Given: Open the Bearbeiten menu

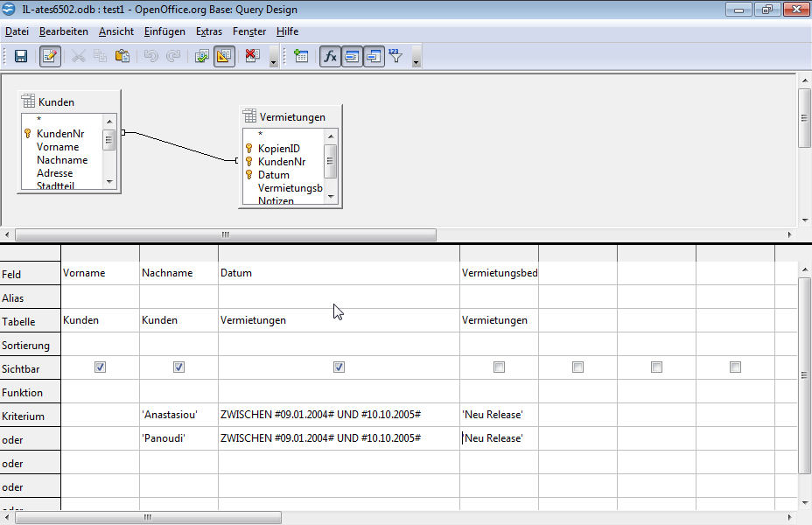Looking at the screenshot, I should tap(64, 31).
